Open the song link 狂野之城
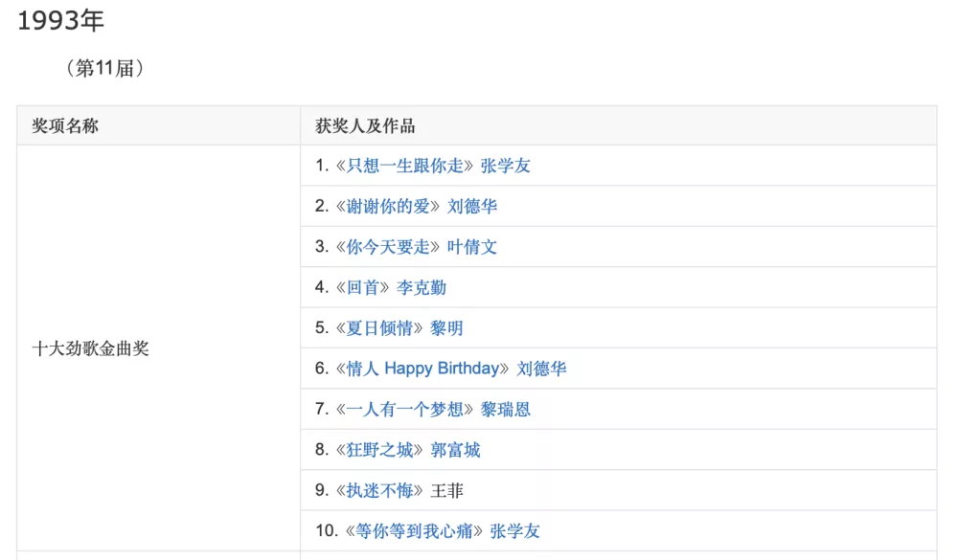The image size is (958, 560). [x=380, y=450]
